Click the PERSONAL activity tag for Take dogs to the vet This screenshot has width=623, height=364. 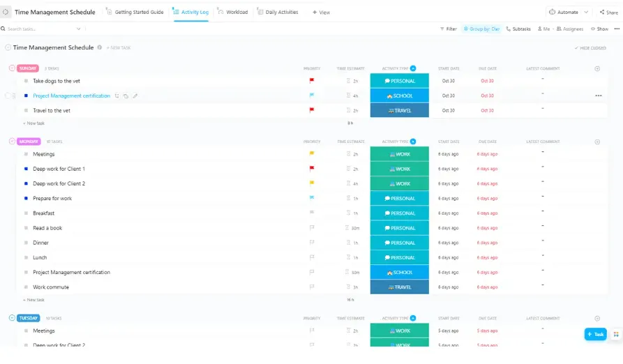click(x=399, y=81)
